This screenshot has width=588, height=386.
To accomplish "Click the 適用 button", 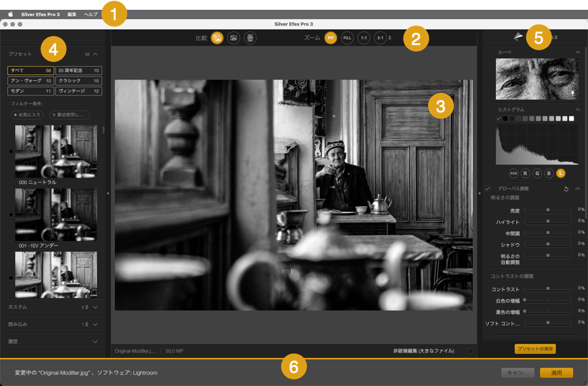I will point(557,373).
